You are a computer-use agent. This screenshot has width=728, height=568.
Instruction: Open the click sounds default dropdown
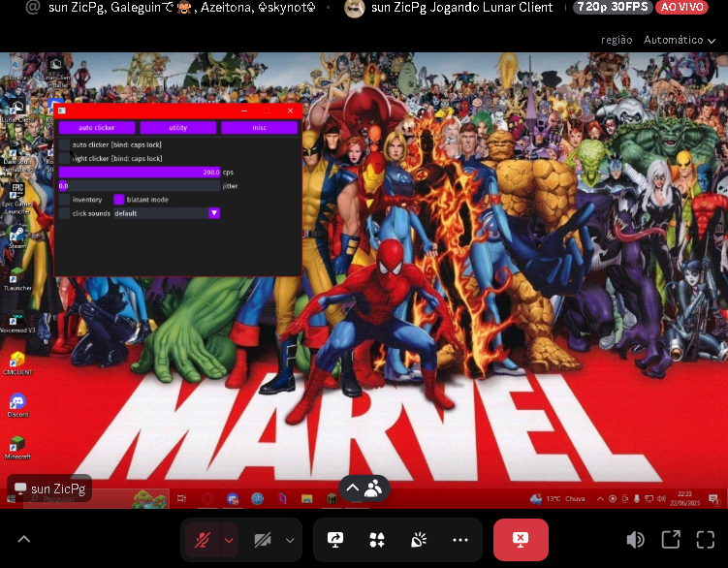167,213
